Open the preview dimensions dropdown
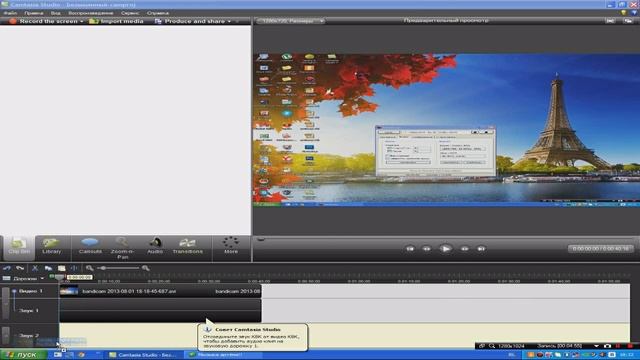Image resolution: width=640 pixels, height=360 pixels. 291,21
